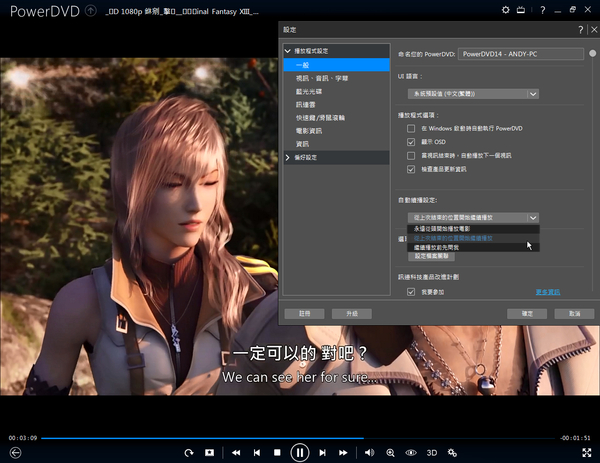This screenshot has width=600, height=463.
Task: Select 藍光光碟 in settings sidebar
Action: click(310, 91)
